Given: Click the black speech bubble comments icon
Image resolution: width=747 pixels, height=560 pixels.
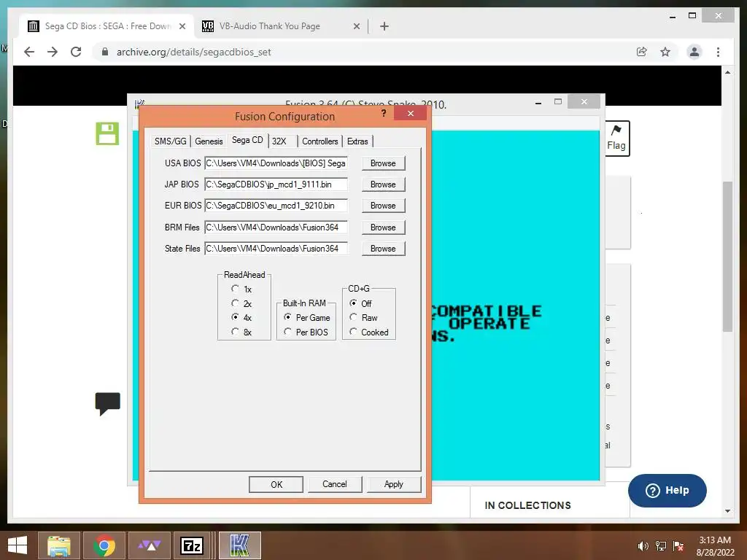Looking at the screenshot, I should [108, 404].
